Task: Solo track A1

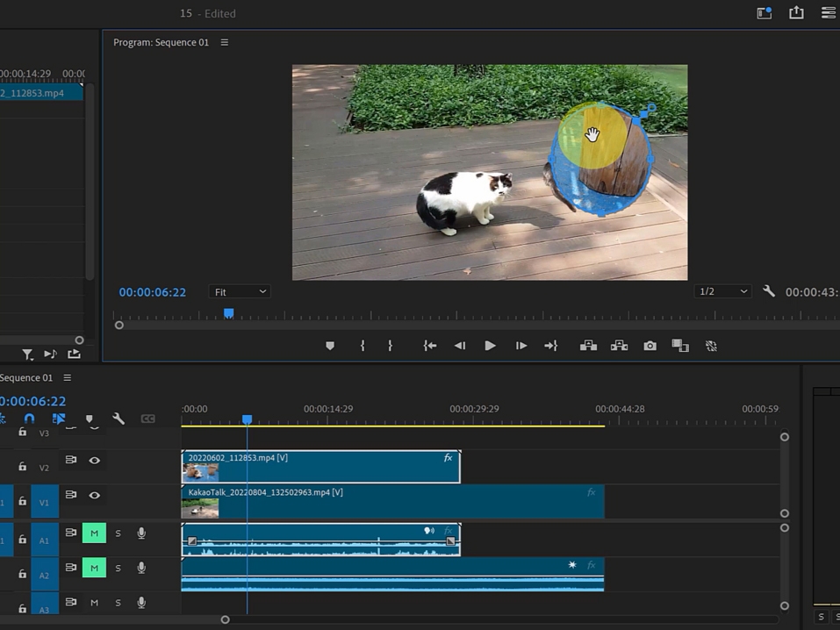Action: point(118,533)
